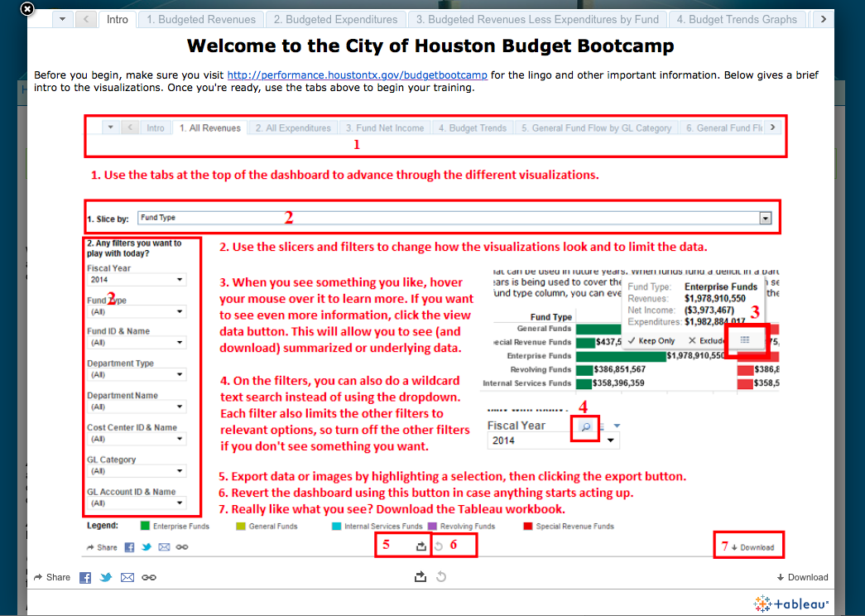The height and width of the screenshot is (616, 865).
Task: Select 5. General Fund Flow by GL Category tab
Action: coord(596,128)
